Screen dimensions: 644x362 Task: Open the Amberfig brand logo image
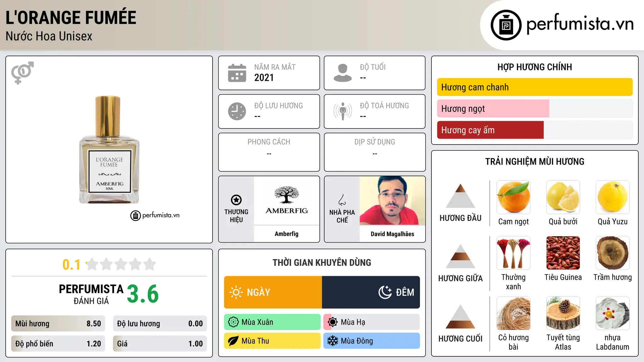(x=286, y=200)
